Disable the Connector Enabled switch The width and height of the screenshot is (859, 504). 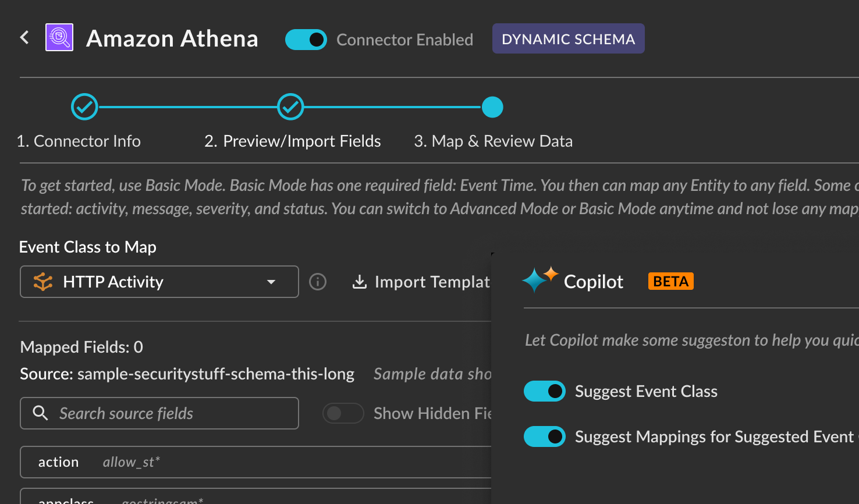[306, 40]
